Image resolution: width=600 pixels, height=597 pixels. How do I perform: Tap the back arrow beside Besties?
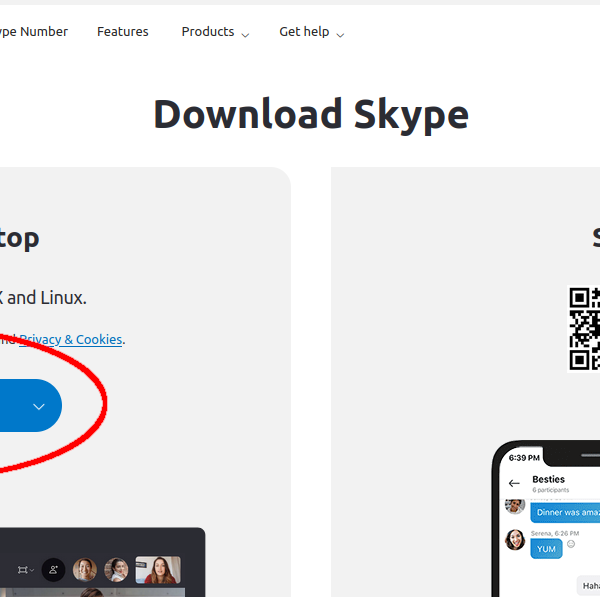click(x=514, y=483)
